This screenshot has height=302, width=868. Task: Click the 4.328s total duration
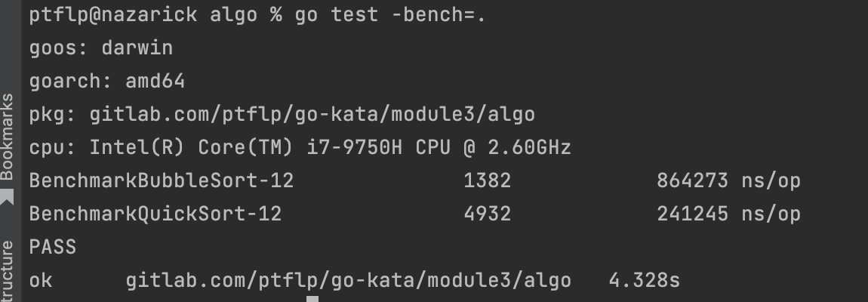(x=644, y=281)
